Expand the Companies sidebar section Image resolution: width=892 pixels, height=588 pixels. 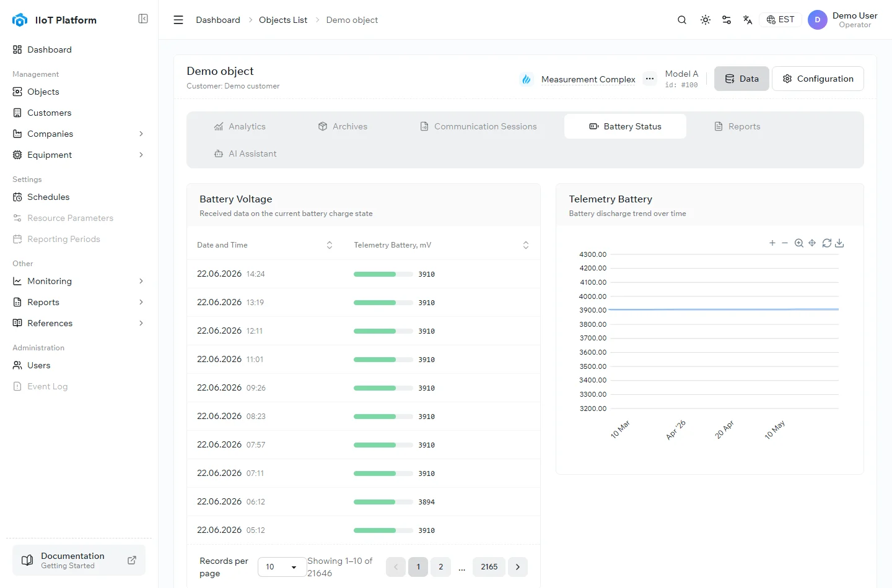(141, 134)
